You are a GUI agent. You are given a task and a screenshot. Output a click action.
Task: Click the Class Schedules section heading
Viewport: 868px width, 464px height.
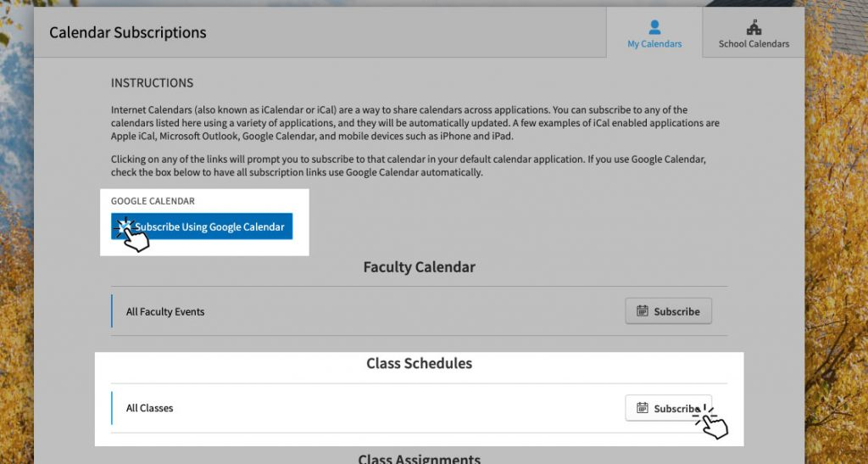419,363
